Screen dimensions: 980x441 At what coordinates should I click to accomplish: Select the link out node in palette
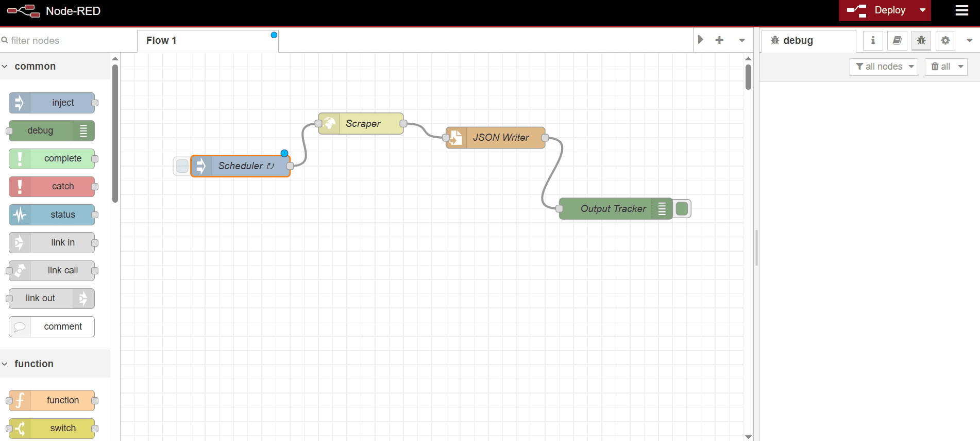[x=52, y=298]
